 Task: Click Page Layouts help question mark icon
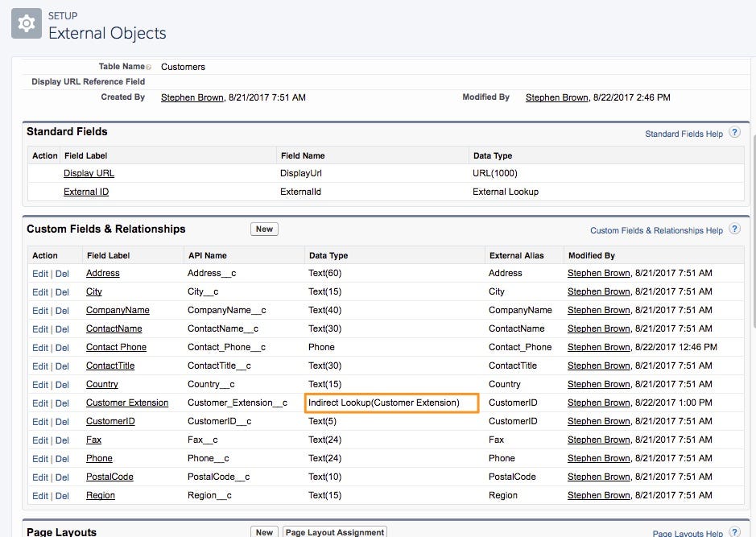pyautogui.click(x=734, y=531)
